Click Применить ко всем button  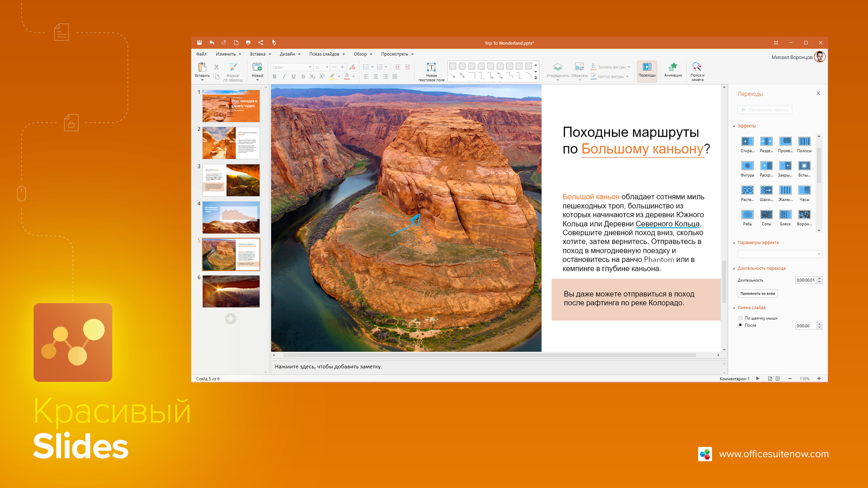point(757,293)
